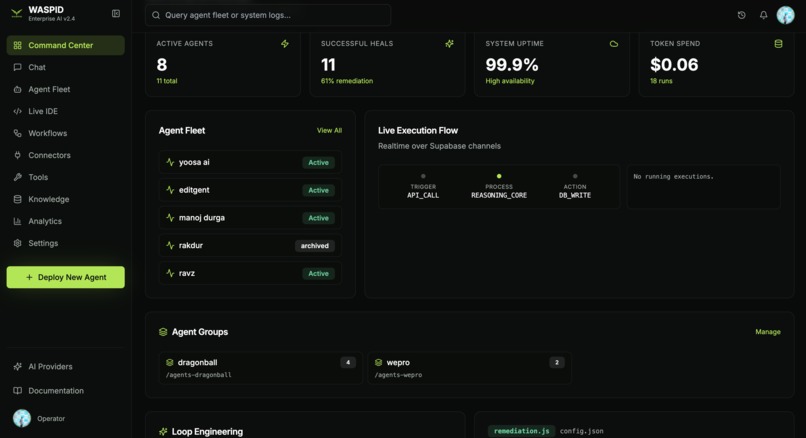Click the Live IDE code brackets icon
This screenshot has width=806, height=438.
pyautogui.click(x=17, y=111)
